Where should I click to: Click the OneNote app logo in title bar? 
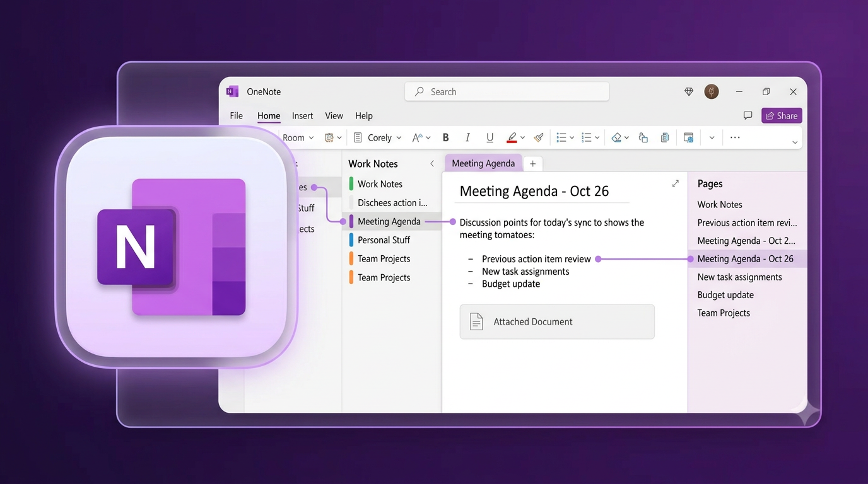[232, 91]
